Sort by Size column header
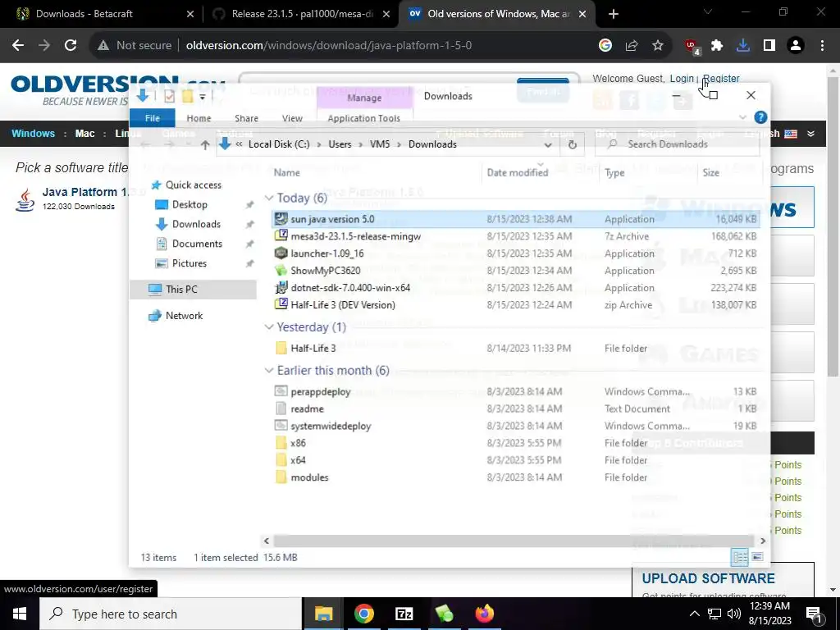Screen dimensions: 840x630 click(x=711, y=172)
